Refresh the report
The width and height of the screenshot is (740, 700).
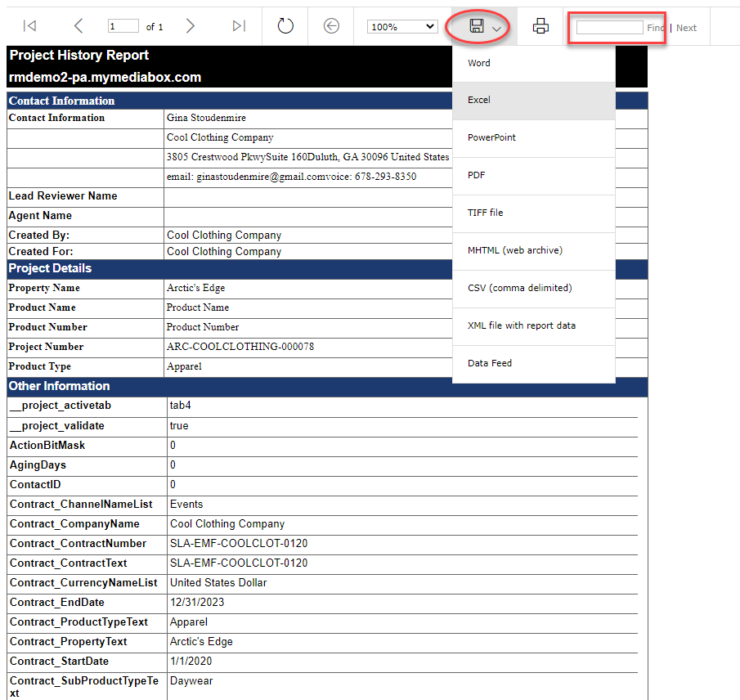click(285, 25)
